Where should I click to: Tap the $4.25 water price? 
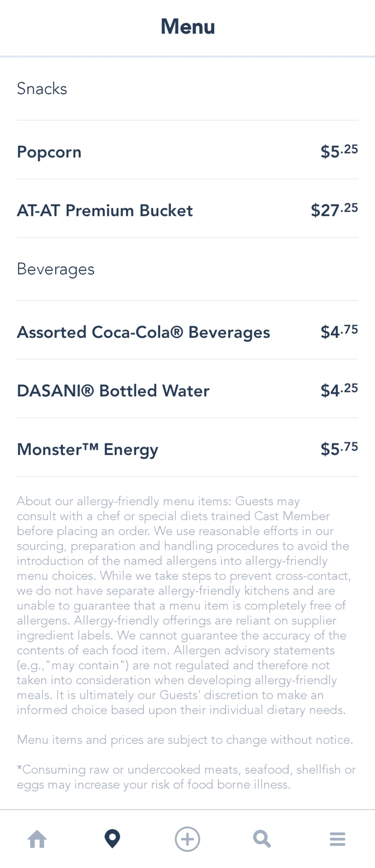click(x=339, y=390)
